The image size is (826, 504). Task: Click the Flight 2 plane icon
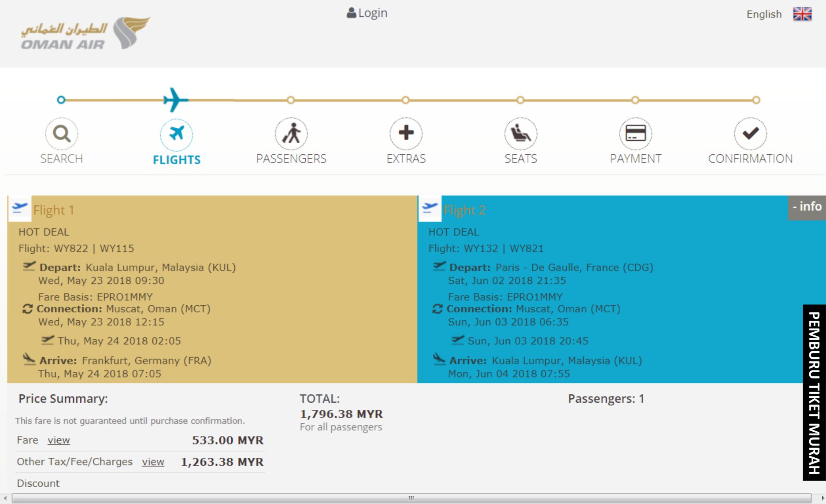point(430,208)
